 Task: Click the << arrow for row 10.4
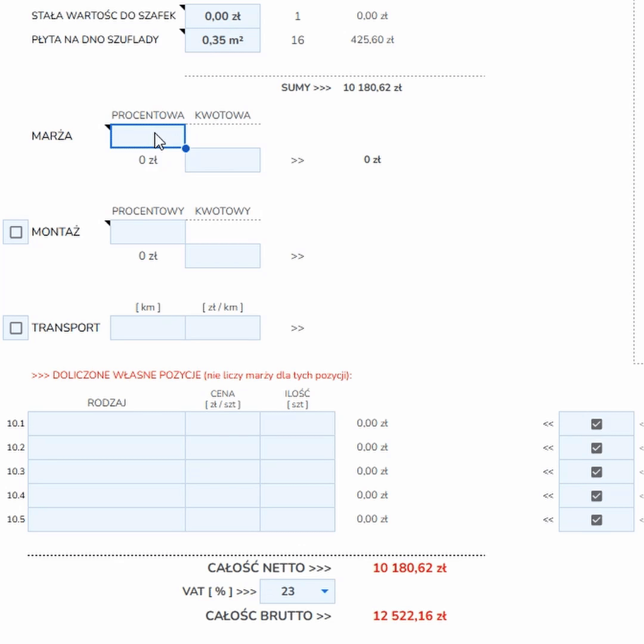(x=548, y=496)
